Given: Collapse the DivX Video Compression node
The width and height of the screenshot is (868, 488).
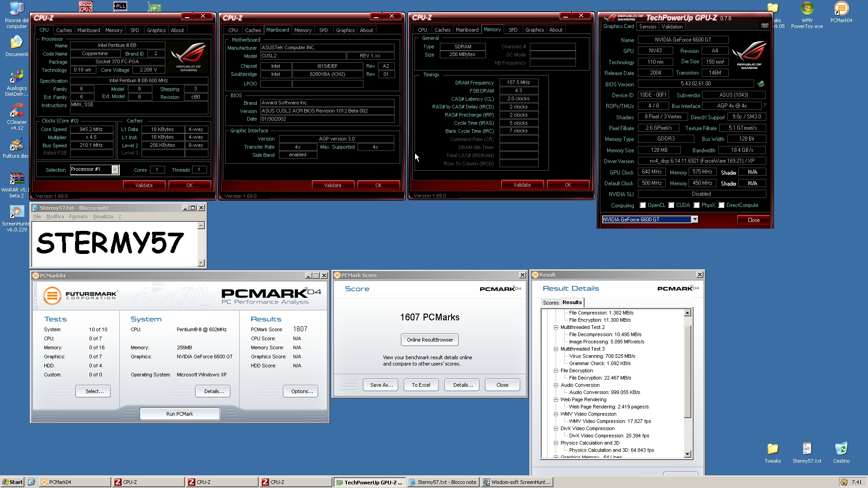Looking at the screenshot, I should click(556, 428).
